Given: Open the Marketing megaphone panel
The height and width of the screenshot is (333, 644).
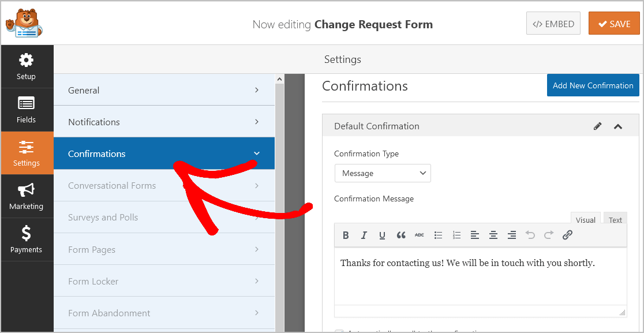Looking at the screenshot, I should point(27,196).
